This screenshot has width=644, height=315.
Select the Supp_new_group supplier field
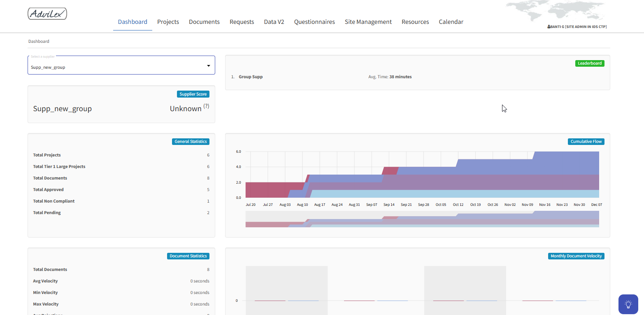[x=115, y=67]
